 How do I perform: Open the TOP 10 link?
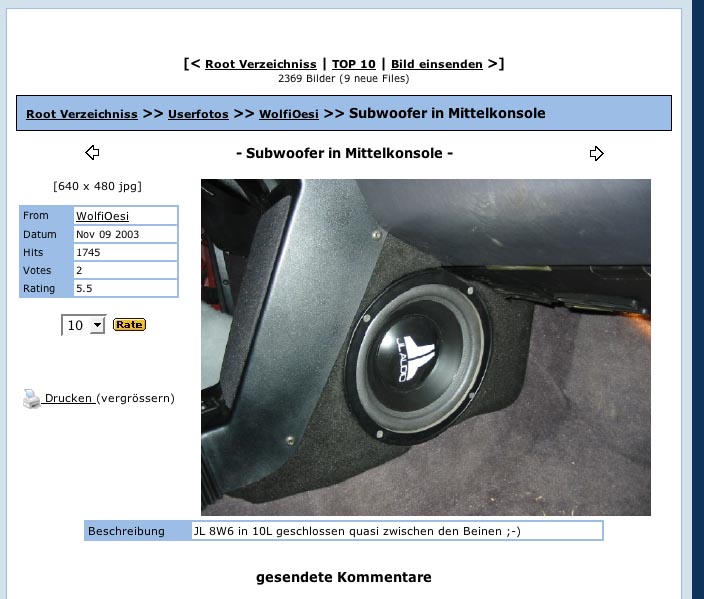click(x=354, y=64)
